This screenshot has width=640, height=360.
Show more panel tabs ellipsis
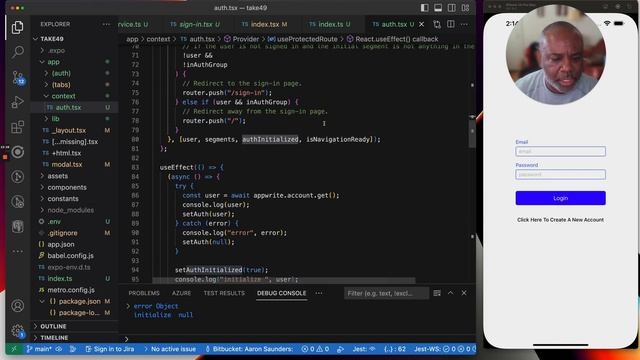coord(319,293)
